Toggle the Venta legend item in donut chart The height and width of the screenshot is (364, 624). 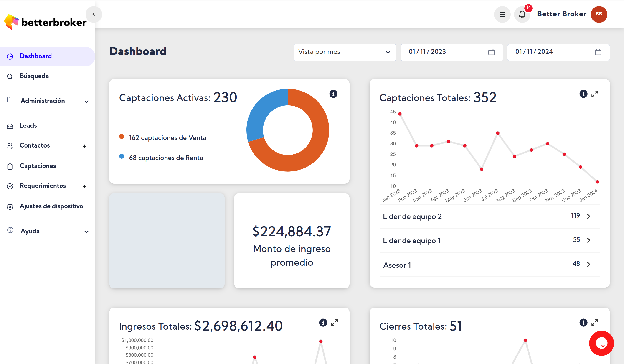pyautogui.click(x=167, y=138)
